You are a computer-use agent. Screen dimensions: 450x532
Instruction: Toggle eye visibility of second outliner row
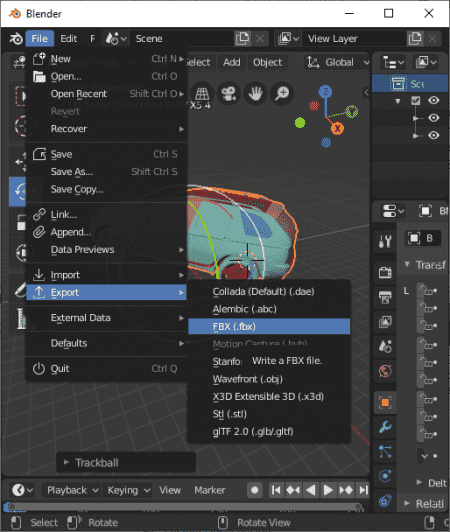(433, 118)
